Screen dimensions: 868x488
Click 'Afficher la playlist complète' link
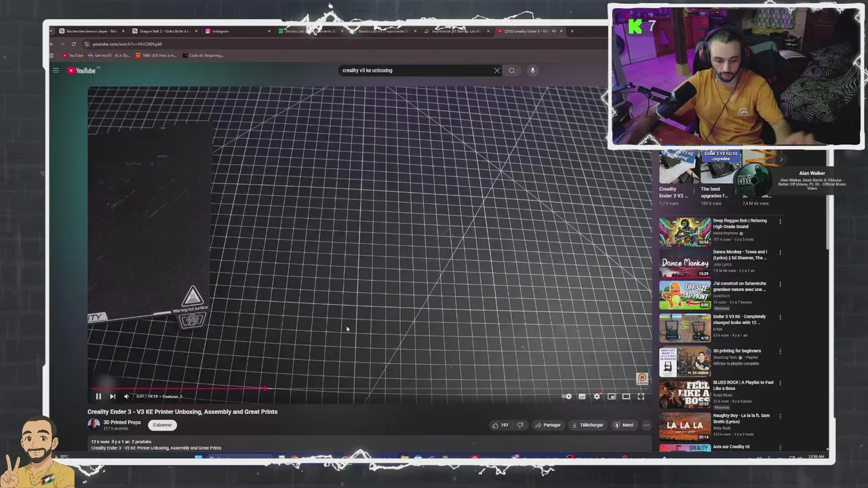[x=736, y=364]
